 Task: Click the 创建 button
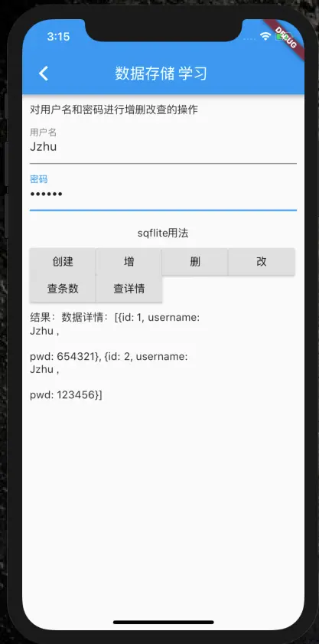click(63, 262)
